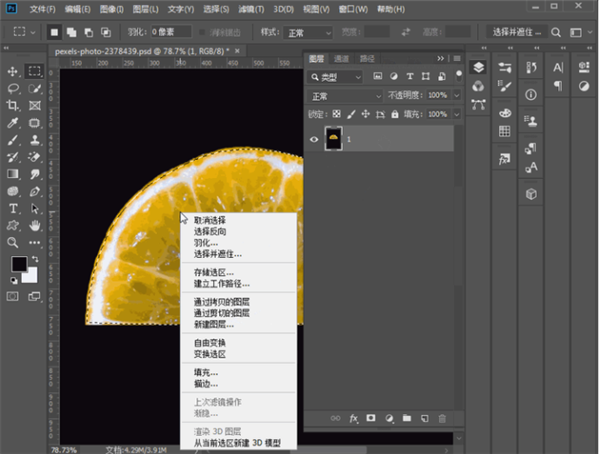600x454 pixels.
Task: Click the add layer style fx icon
Action: coord(352,417)
